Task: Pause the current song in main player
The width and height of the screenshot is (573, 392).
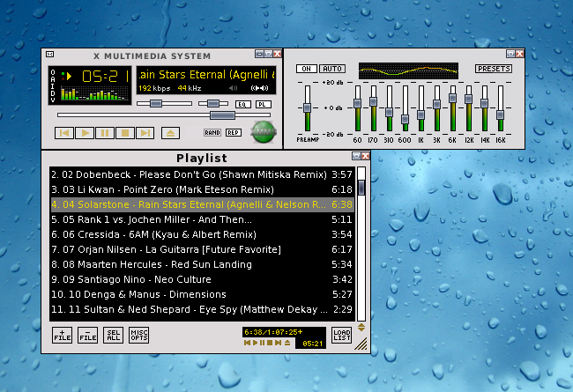Action: [105, 133]
